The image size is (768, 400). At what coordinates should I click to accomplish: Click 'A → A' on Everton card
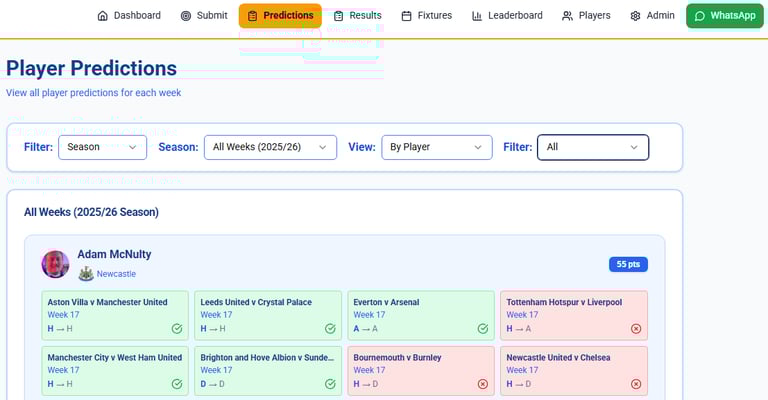pos(365,329)
